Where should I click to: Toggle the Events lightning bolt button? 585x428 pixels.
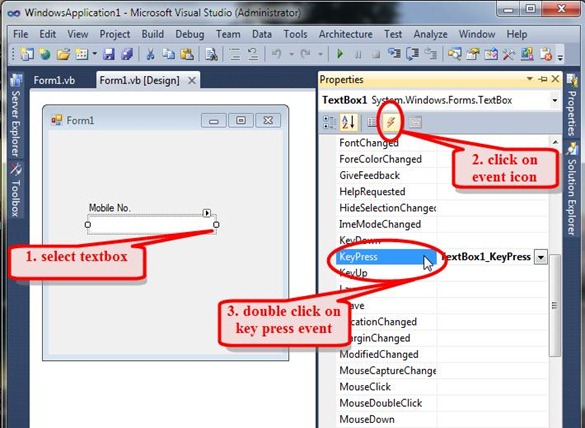[x=391, y=122]
